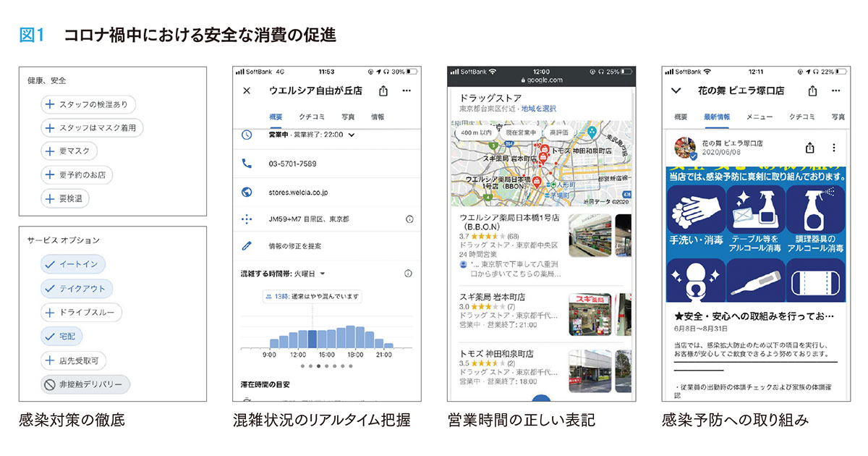The width and height of the screenshot is (868, 456).
Task: Open the 概要 tab for 花の舞
Action: click(681, 117)
